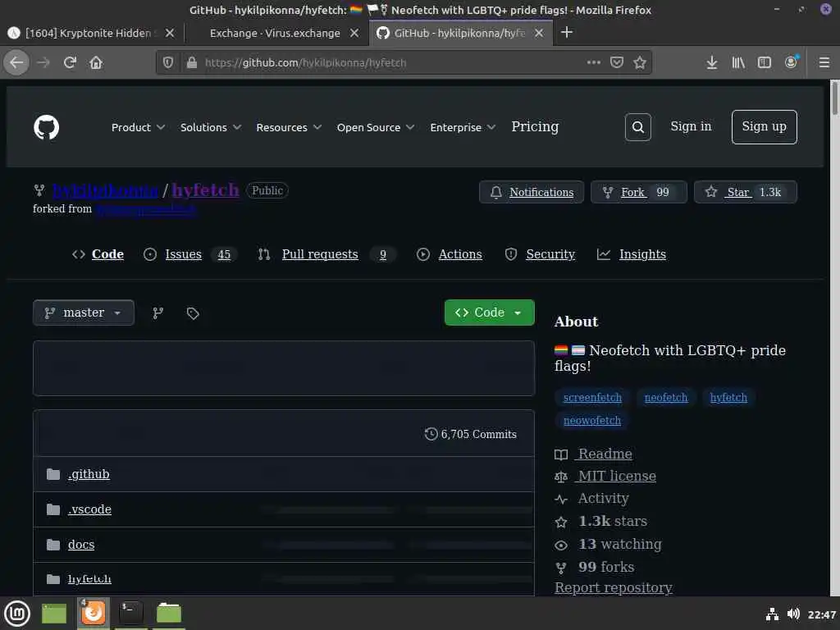Switch to the Kryptonite Hidden browser tab
The width and height of the screenshot is (840, 630).
point(89,33)
